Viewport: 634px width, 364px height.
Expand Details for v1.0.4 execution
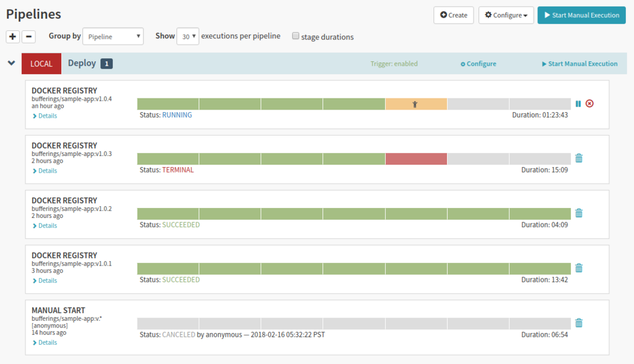coord(45,116)
